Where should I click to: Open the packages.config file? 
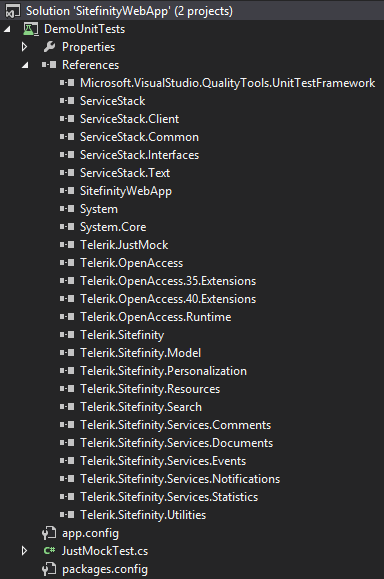105,570
